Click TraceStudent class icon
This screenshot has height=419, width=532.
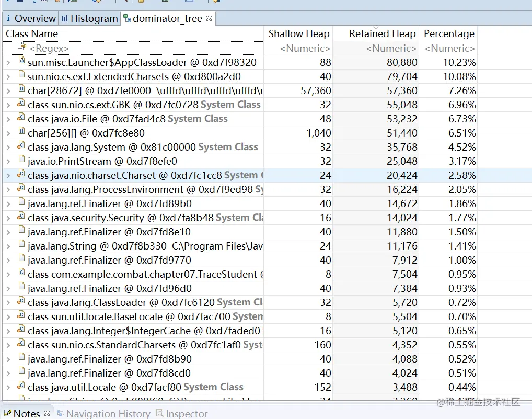tap(21, 273)
